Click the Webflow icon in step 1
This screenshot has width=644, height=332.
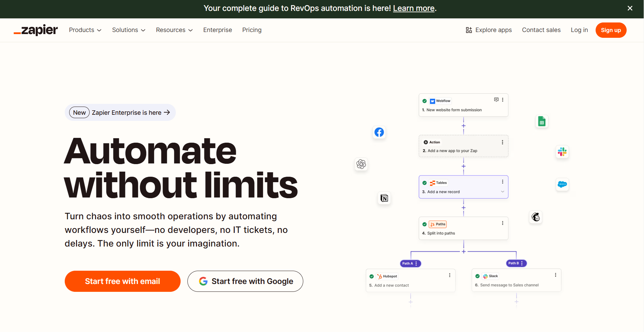(x=432, y=101)
